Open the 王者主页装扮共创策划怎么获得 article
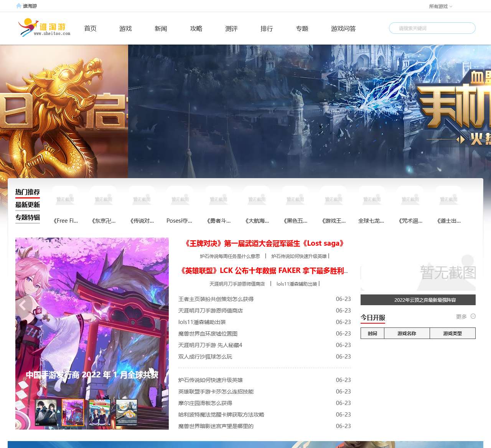 (216, 299)
